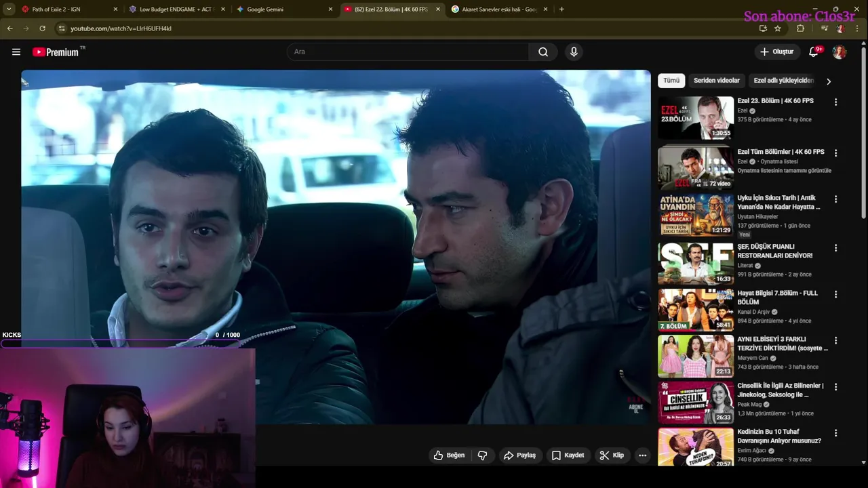Install the app using the address bar icon
868x488 pixels.
click(763, 28)
